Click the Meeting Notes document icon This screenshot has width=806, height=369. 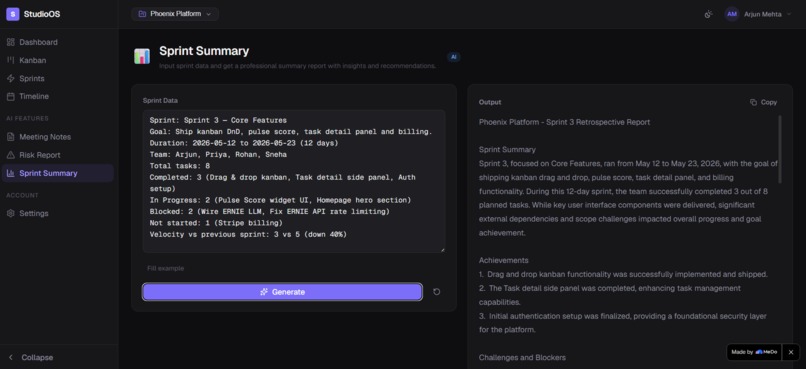[x=10, y=137]
